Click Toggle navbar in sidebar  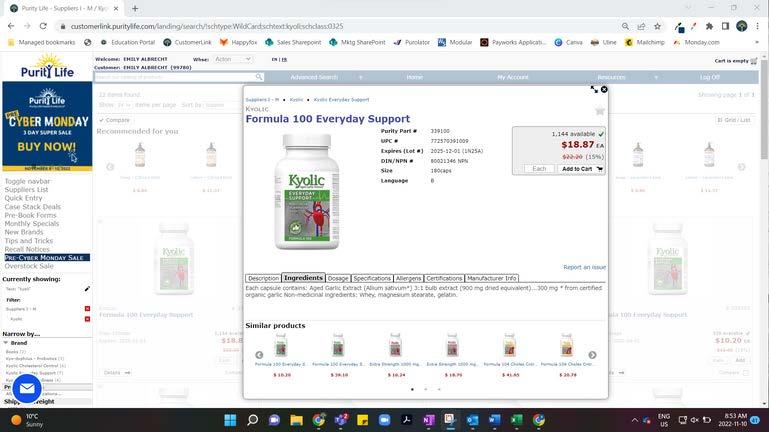(x=27, y=181)
